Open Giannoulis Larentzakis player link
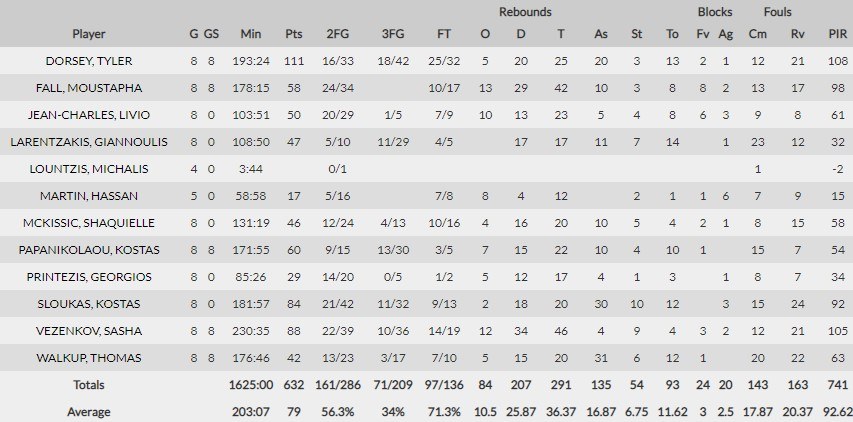This screenshot has width=853, height=422. click(88, 141)
